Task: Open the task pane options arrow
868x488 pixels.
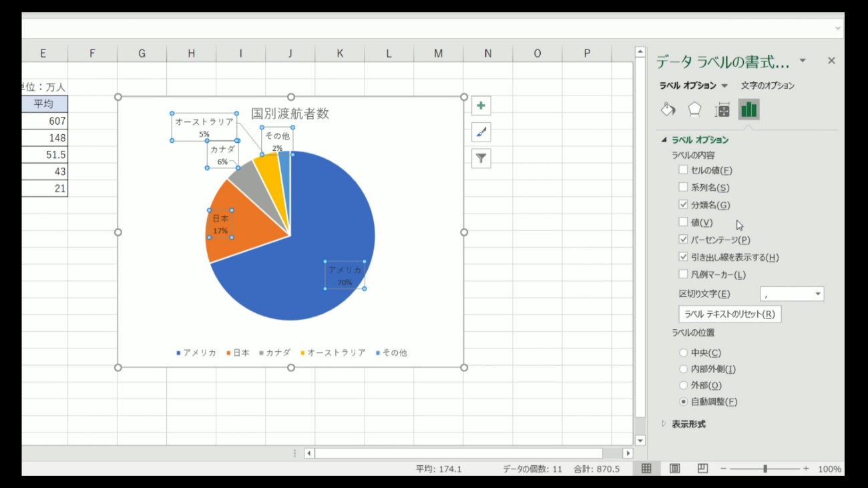Action: [x=803, y=61]
